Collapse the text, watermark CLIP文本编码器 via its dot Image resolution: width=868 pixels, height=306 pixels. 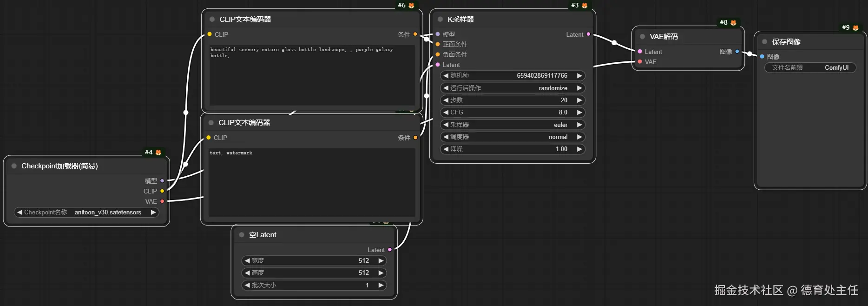(211, 123)
